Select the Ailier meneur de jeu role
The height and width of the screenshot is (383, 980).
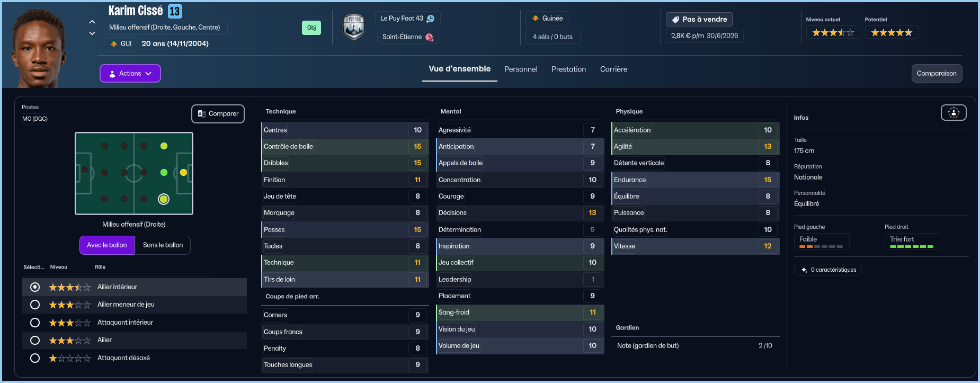pos(35,305)
